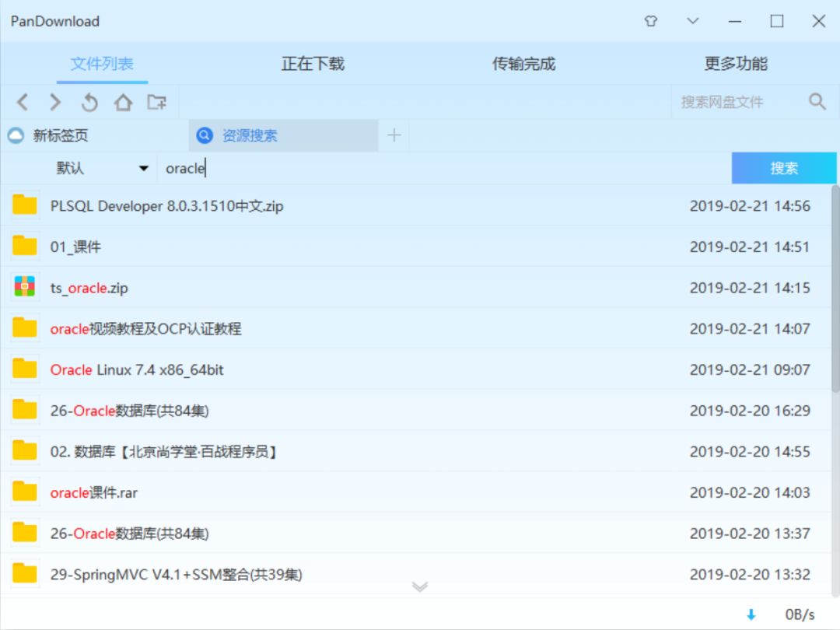
Task: Click the 0B/s speed indicator
Action: (800, 614)
